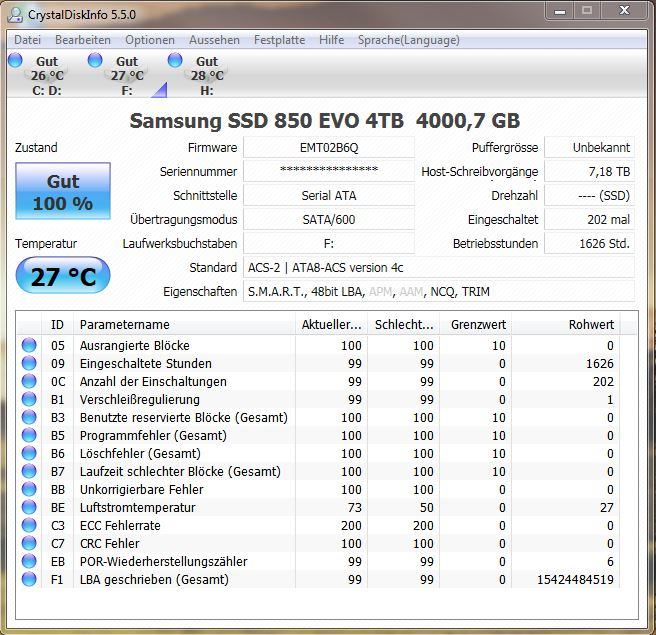
Task: Open the Festplatte menu
Action: tap(279, 40)
